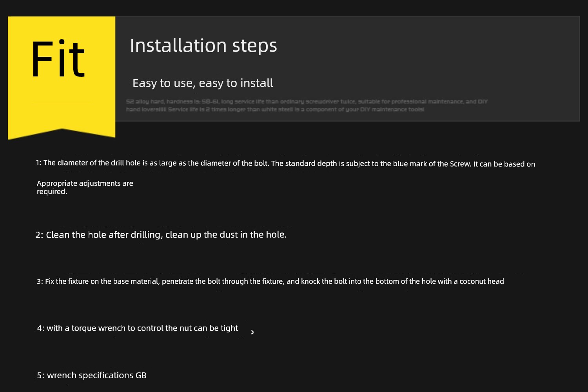
Task: Click the word 'steps' in the heading
Action: pos(254,46)
